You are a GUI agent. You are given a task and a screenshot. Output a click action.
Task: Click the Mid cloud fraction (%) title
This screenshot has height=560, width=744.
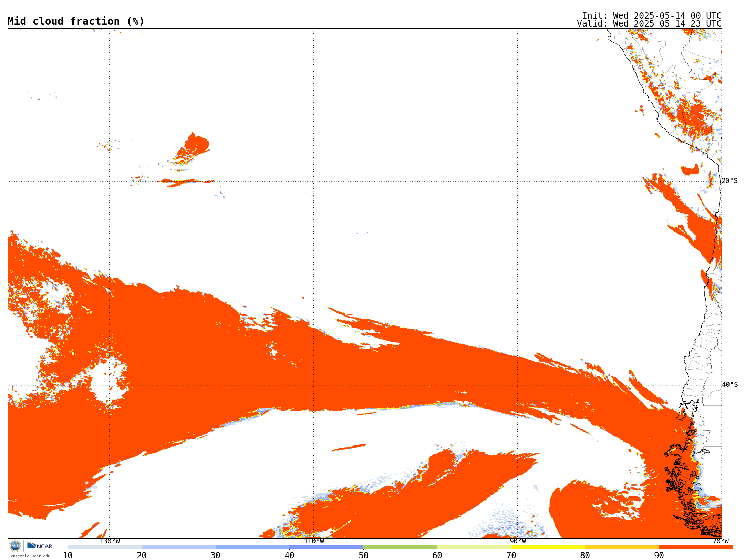tap(76, 21)
